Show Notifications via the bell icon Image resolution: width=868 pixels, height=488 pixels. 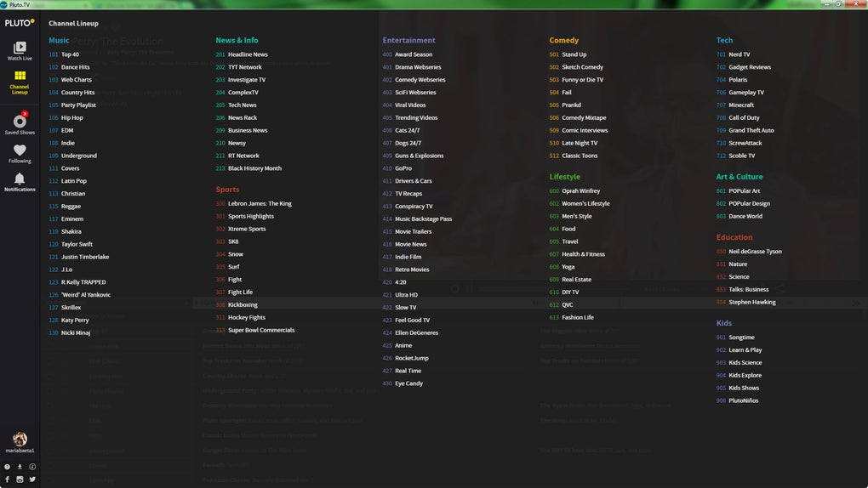click(20, 179)
